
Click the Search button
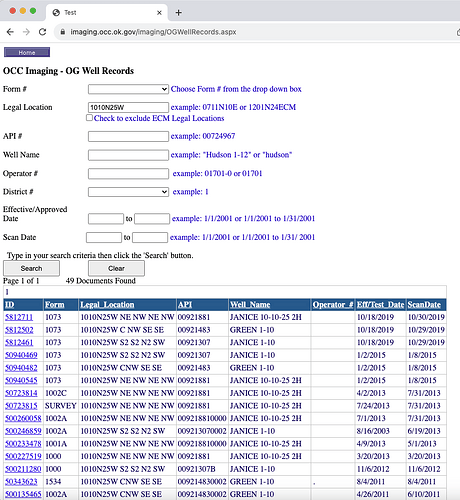[31, 268]
